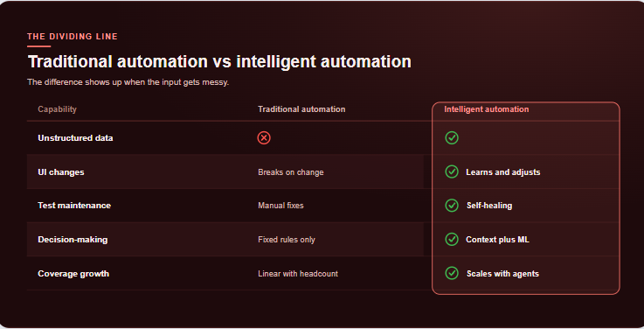Click the Coverage growth row label
This screenshot has height=329, width=644.
[73, 274]
